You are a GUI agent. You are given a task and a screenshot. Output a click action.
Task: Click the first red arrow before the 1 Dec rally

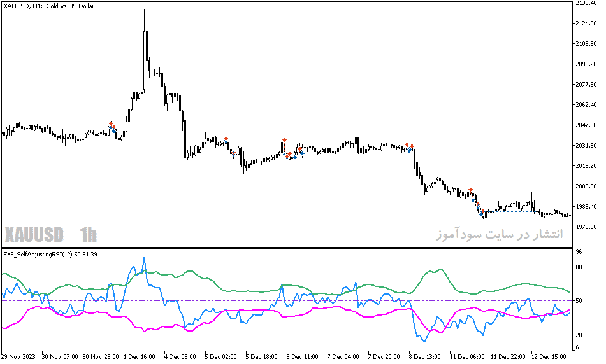(111, 123)
